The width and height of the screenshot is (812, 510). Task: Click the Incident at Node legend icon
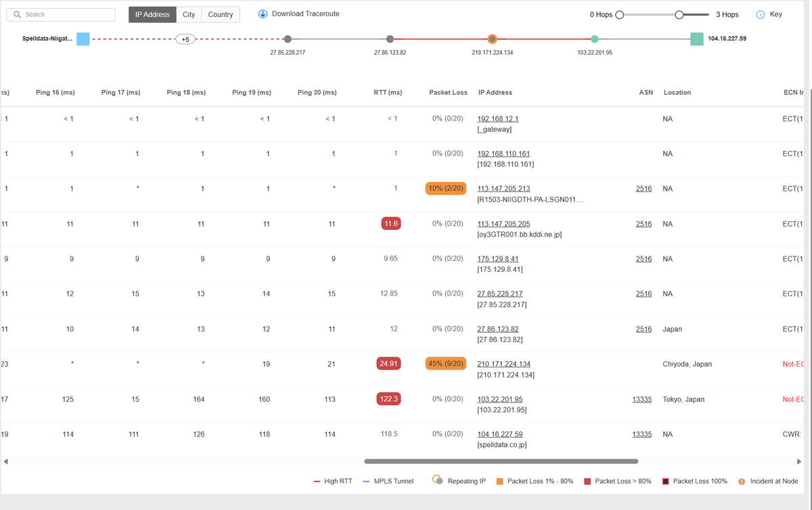(x=742, y=482)
